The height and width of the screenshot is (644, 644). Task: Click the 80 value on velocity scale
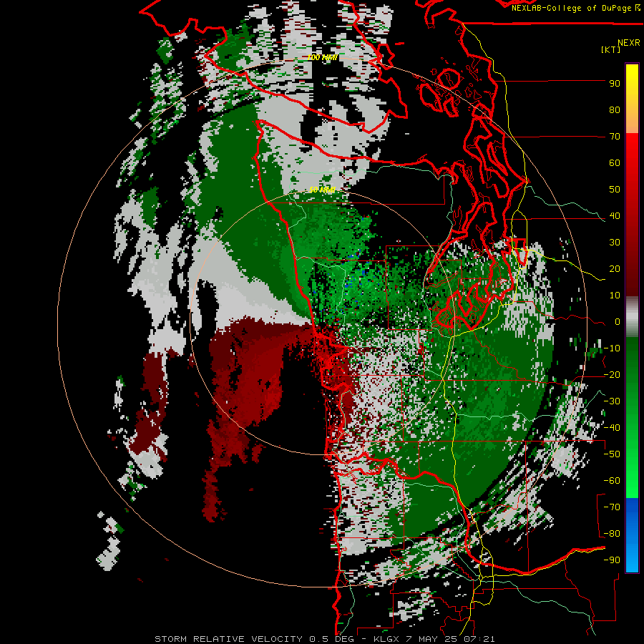point(615,109)
